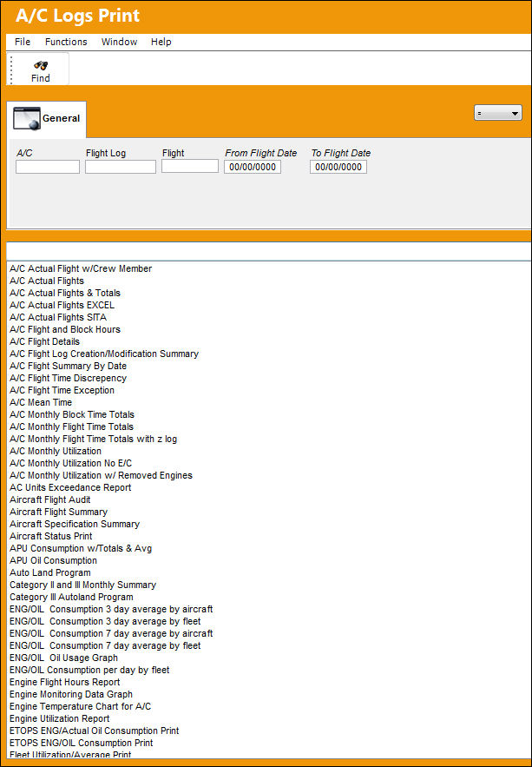Select 'AC Units Exceedance Report'

click(x=70, y=487)
